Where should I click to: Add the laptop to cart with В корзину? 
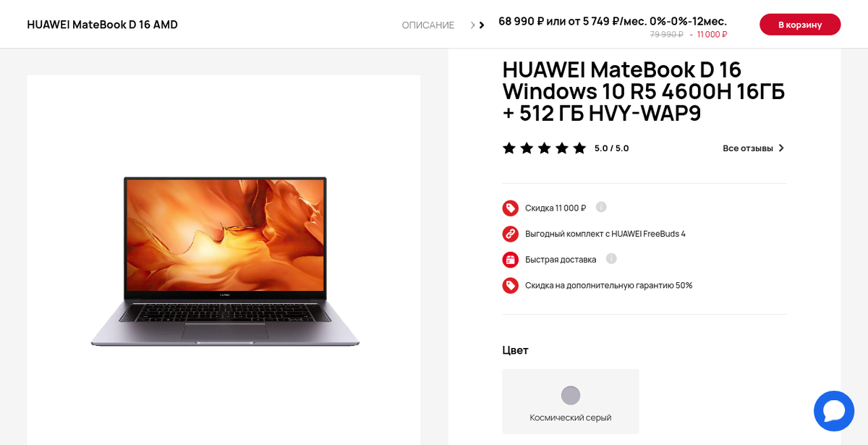(x=800, y=25)
